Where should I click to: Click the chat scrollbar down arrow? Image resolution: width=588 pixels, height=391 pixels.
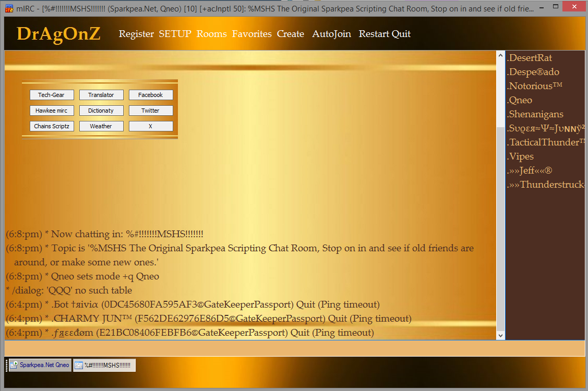[x=500, y=336]
